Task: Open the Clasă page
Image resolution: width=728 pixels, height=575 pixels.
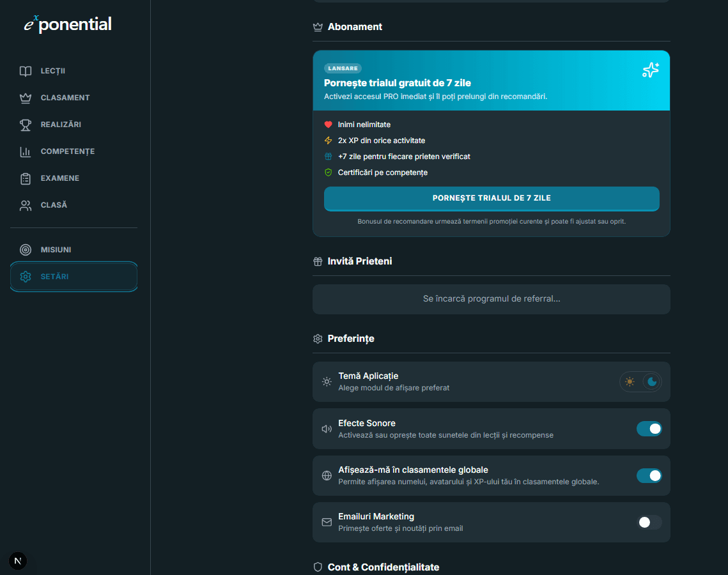Action: 74,206
